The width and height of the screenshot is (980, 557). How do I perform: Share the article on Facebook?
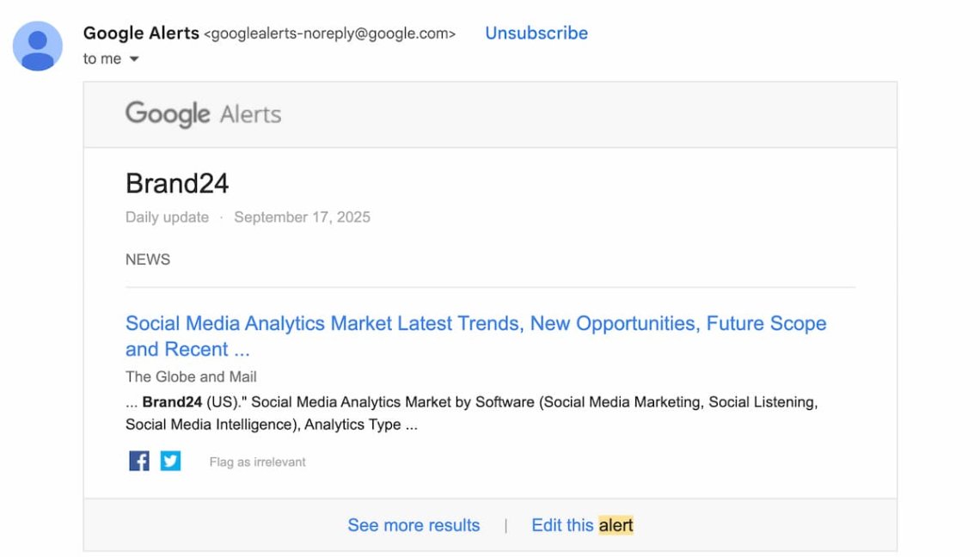click(x=139, y=462)
